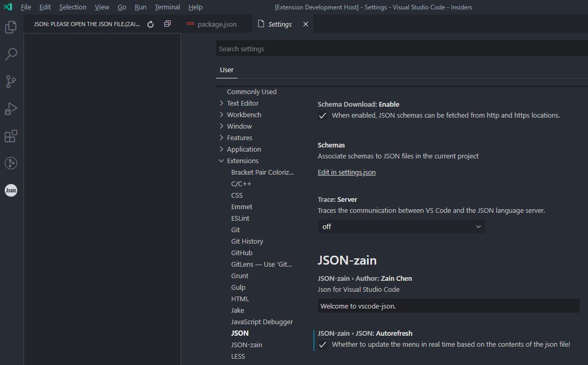Switch to the package.json tab
The width and height of the screenshot is (588, 365).
(x=217, y=25)
